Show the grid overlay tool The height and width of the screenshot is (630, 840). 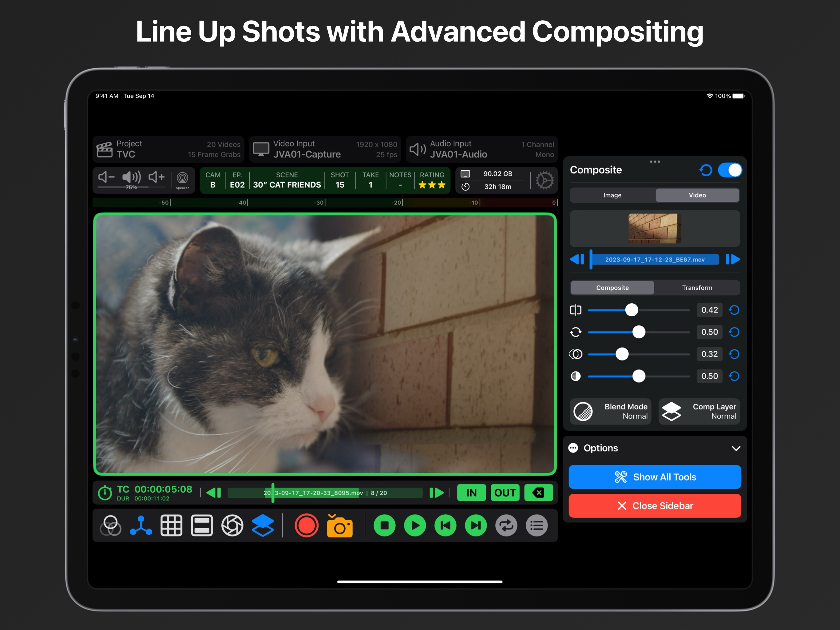[x=171, y=526]
